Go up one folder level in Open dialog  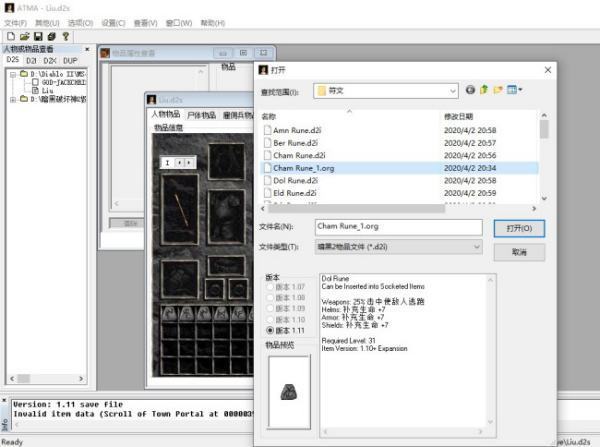coord(484,90)
